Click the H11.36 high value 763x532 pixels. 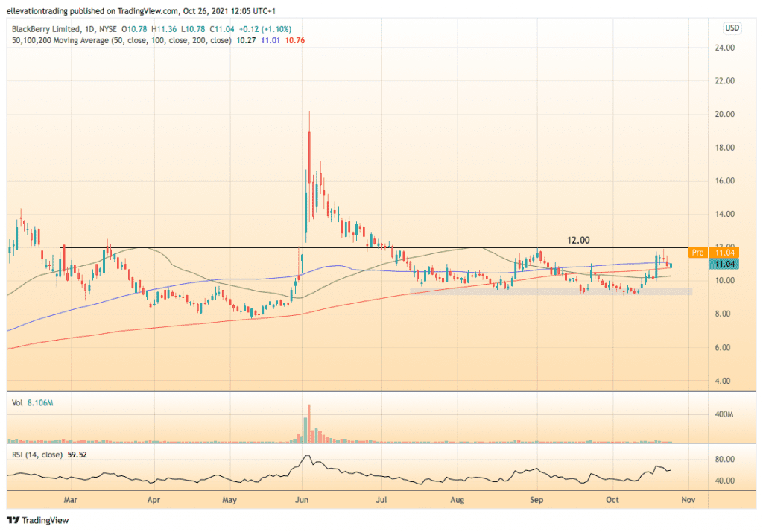click(x=164, y=29)
